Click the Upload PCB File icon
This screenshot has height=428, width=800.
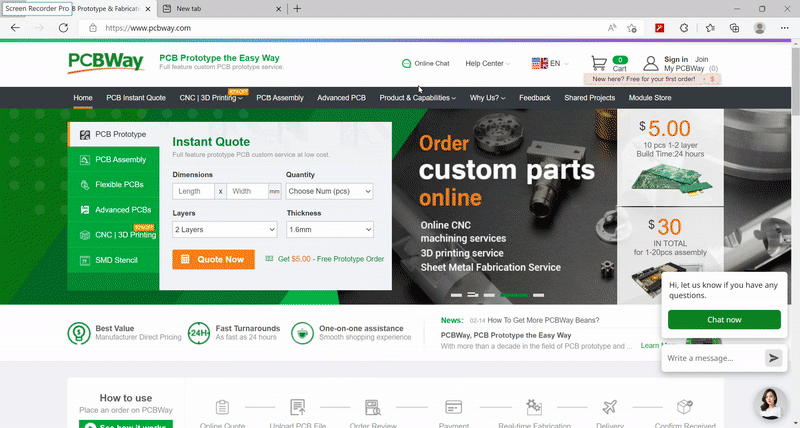pos(297,407)
